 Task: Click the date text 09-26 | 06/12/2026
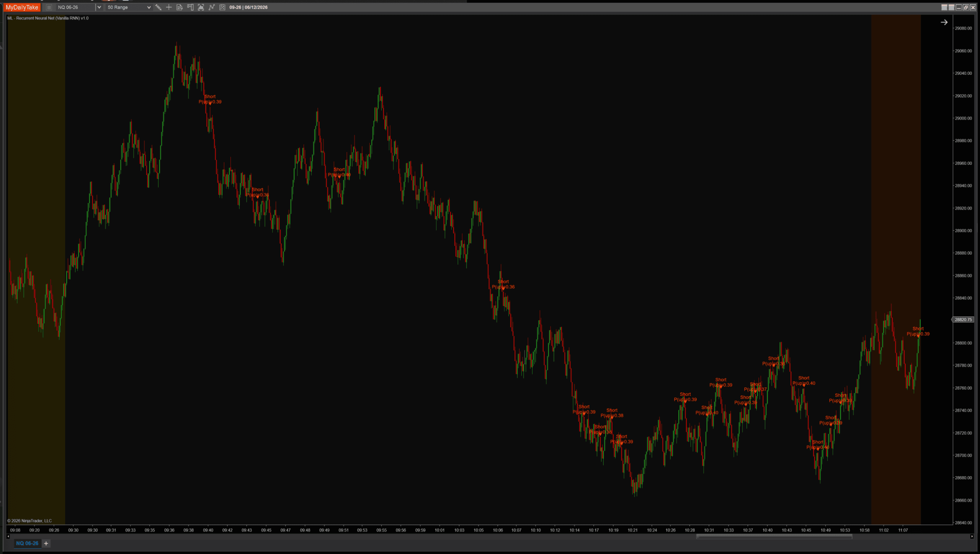(248, 7)
